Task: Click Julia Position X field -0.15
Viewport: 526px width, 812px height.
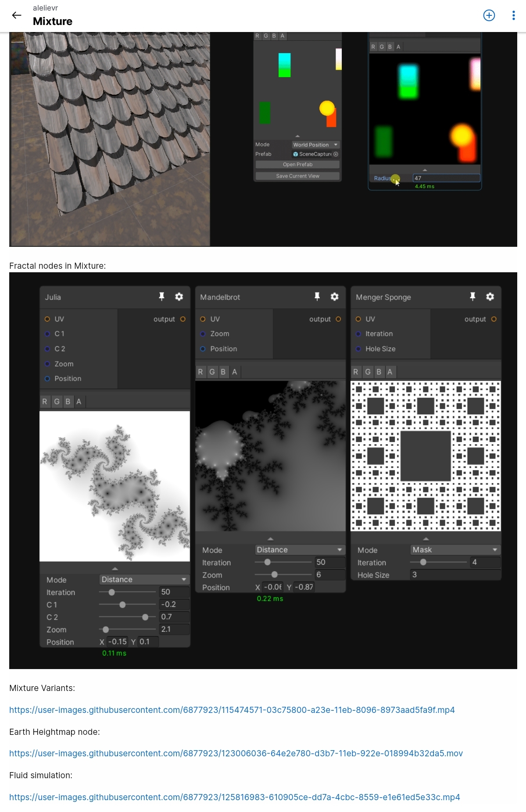Action: (117, 641)
